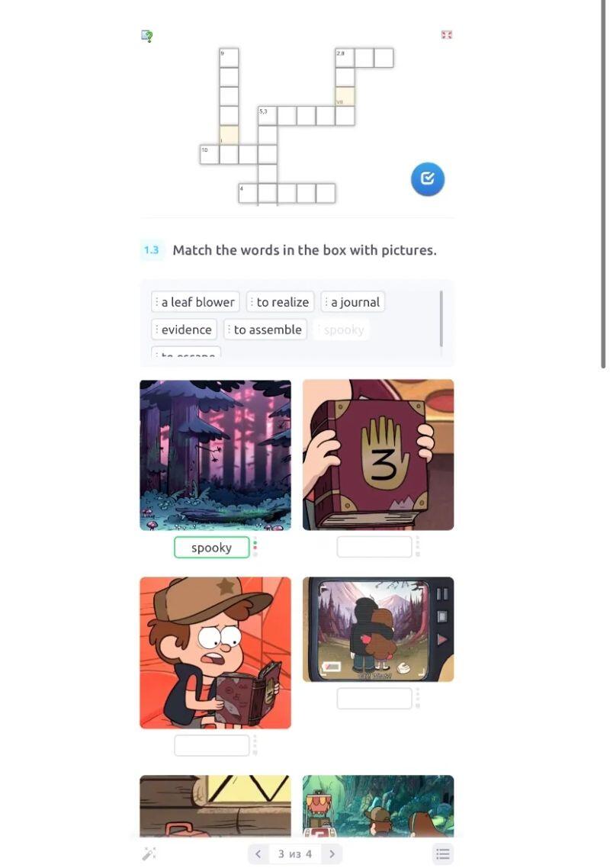Click the '3 из 4' page indicator
Viewport: 610px width, 868px height.
click(295, 854)
